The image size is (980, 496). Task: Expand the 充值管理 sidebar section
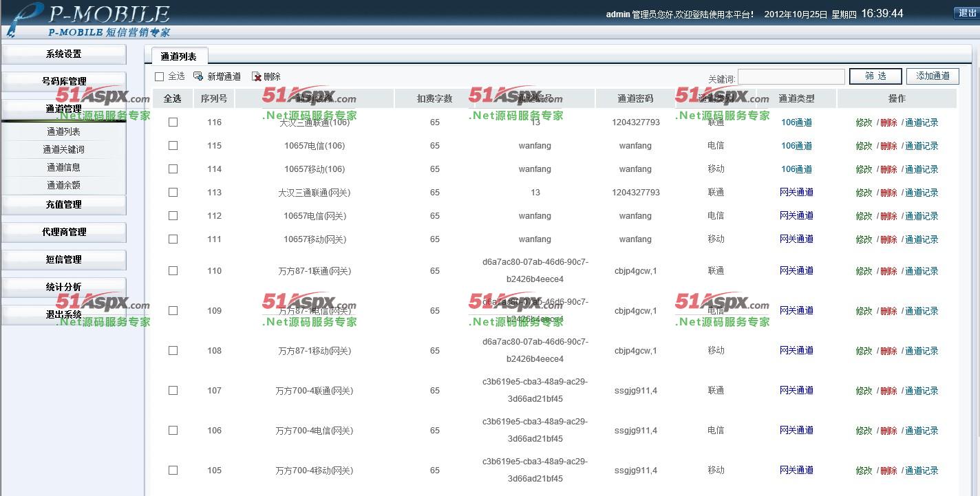click(63, 204)
